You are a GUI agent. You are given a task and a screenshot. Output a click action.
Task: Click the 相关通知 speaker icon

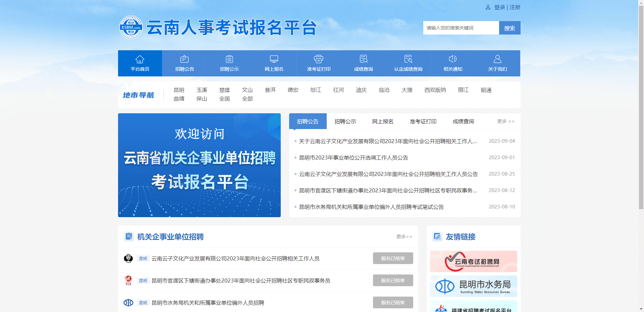point(453,59)
